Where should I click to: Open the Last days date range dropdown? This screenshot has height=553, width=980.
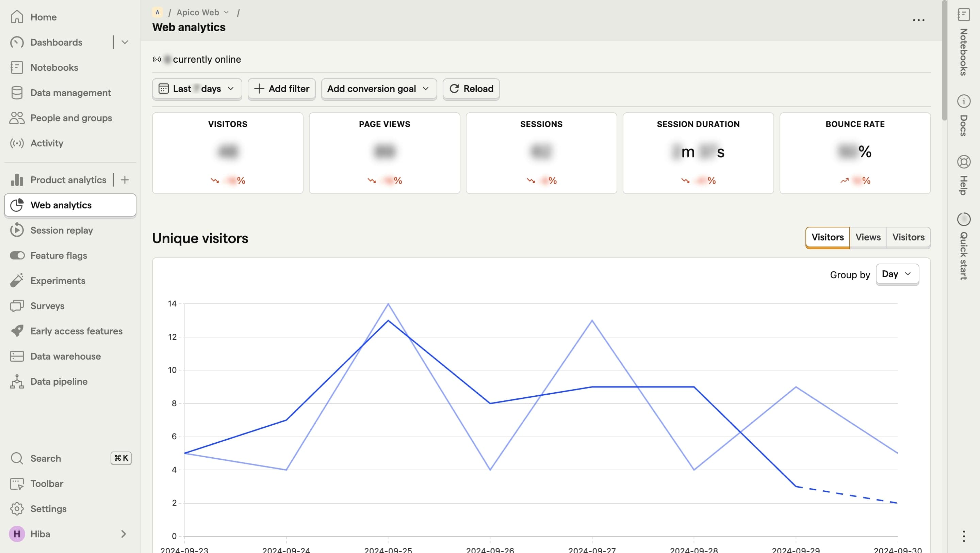click(197, 89)
